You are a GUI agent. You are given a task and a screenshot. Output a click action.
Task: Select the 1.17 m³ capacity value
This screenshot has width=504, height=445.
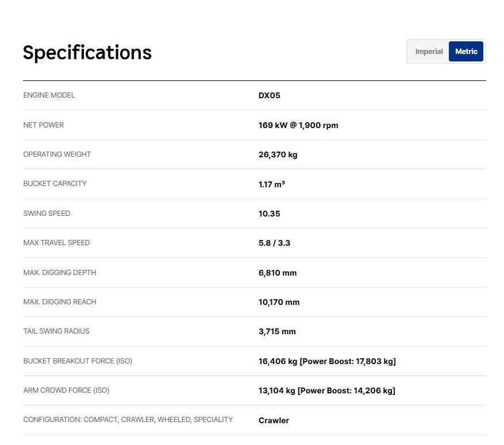[x=272, y=184]
